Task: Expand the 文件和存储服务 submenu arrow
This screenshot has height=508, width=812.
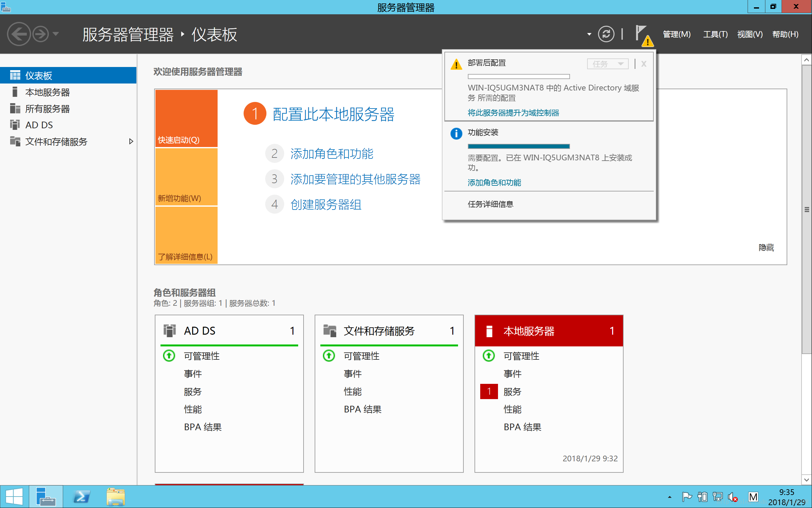Action: pos(131,142)
